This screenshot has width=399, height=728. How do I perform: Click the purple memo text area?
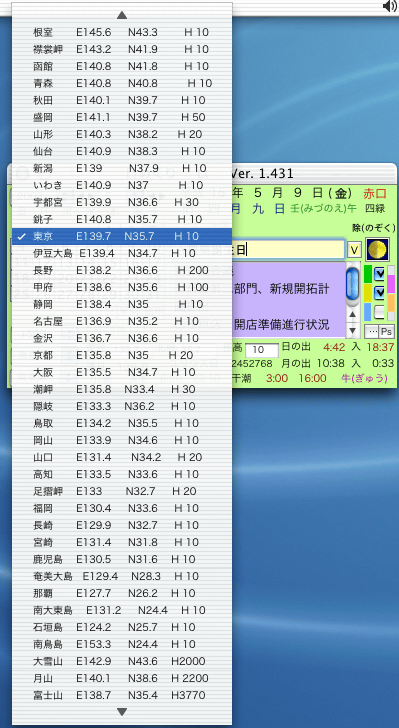[x=288, y=299]
